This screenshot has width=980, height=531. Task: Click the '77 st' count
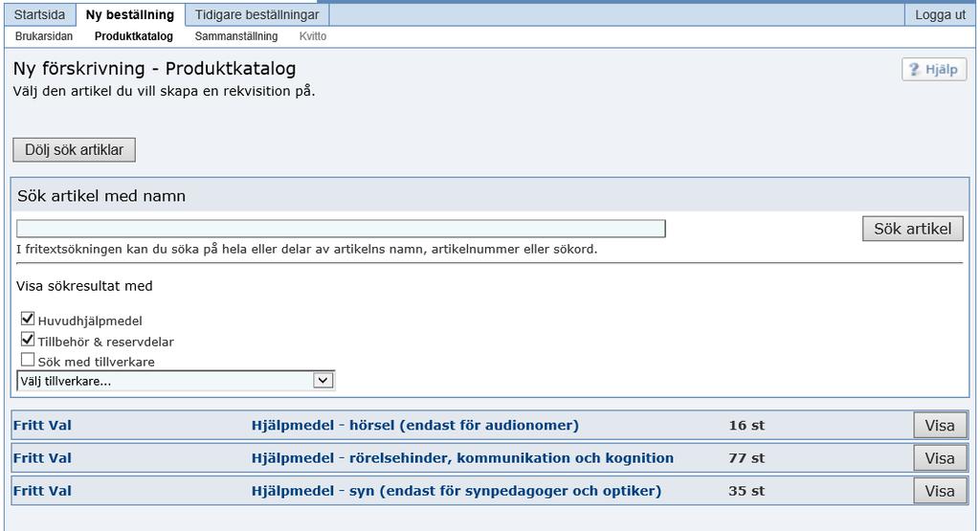tap(746, 458)
